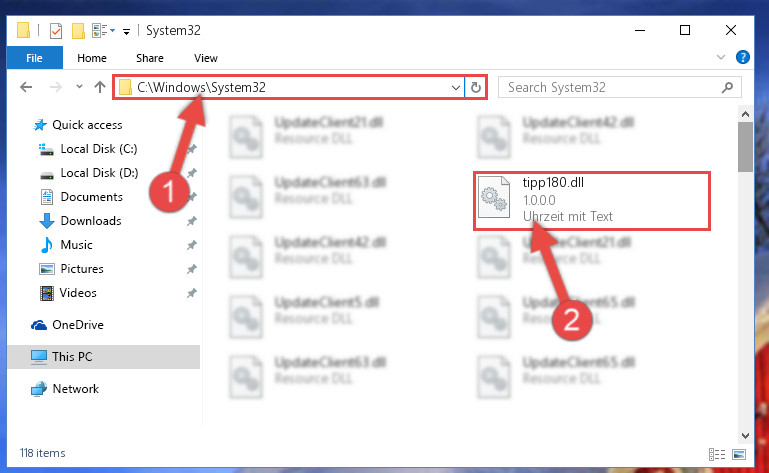Select Downloads in the navigation pane
The width and height of the screenshot is (769, 473).
click(x=91, y=221)
